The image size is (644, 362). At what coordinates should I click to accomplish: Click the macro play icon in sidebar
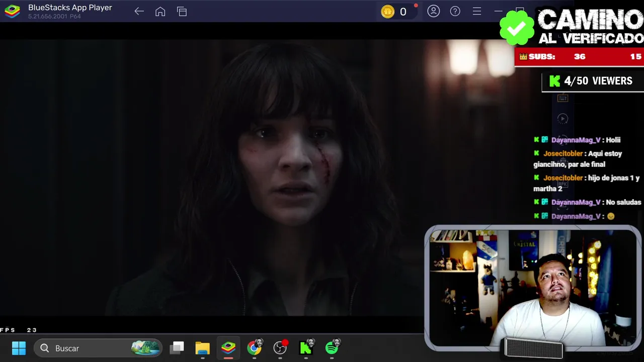click(562, 119)
